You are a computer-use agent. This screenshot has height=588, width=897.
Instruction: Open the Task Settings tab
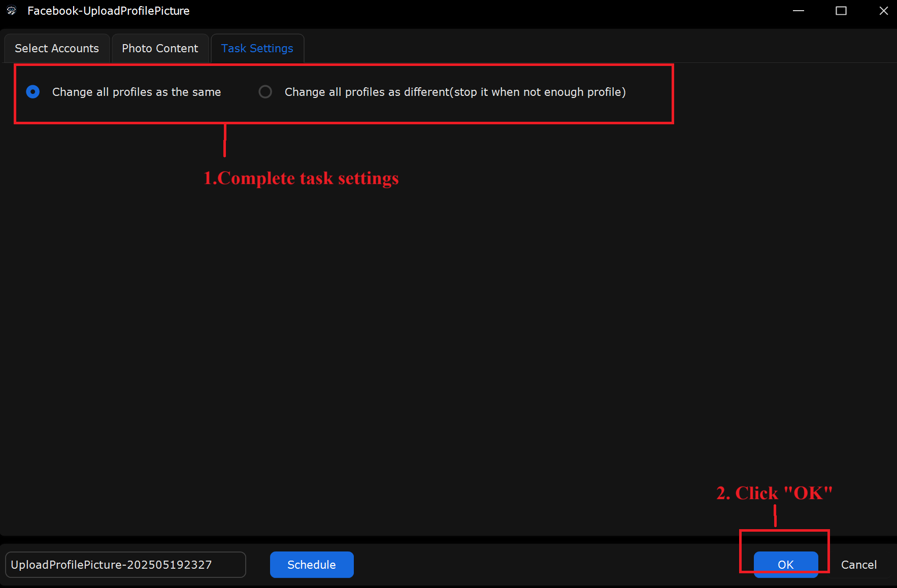pyautogui.click(x=257, y=48)
